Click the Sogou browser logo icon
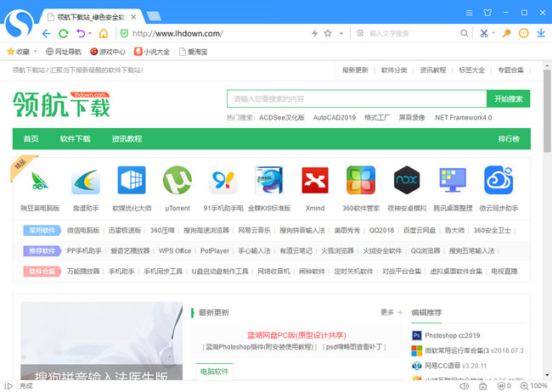Viewport: 552px width, 392px height. pyautogui.click(x=20, y=23)
